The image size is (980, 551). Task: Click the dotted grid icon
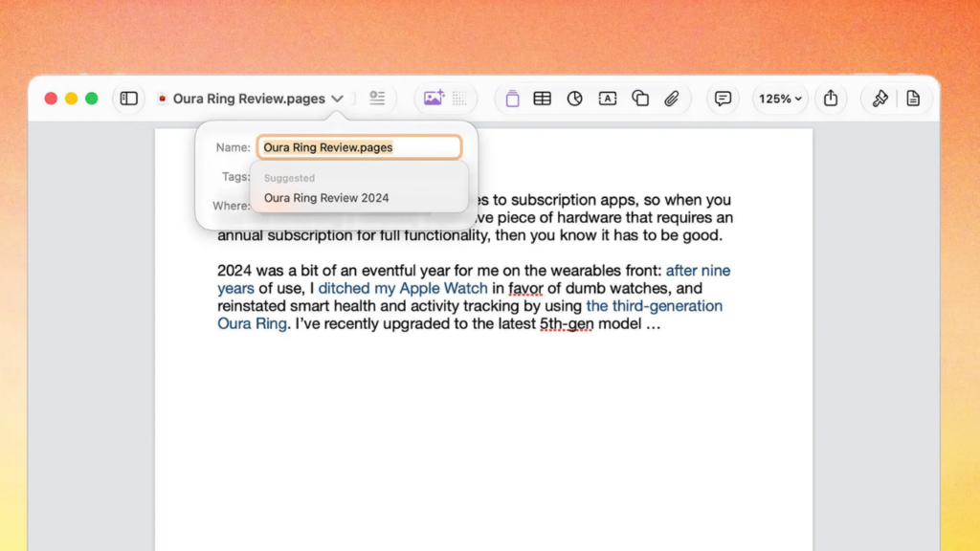click(x=459, y=99)
